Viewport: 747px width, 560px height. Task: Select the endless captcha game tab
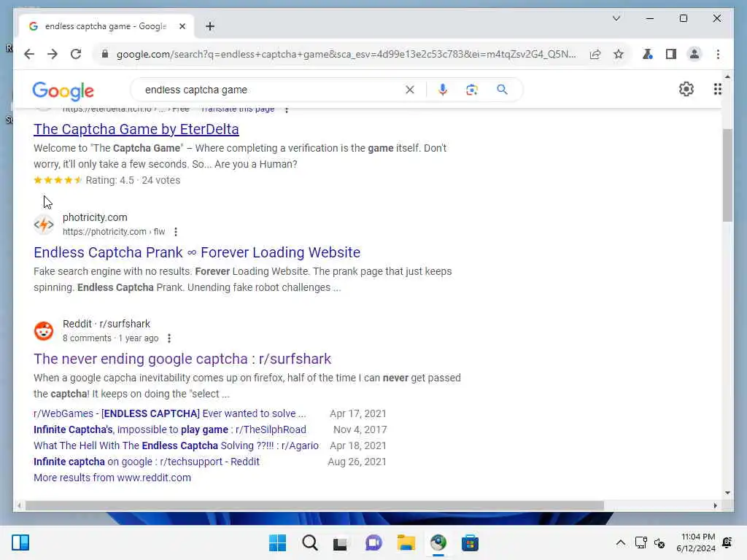coord(105,26)
